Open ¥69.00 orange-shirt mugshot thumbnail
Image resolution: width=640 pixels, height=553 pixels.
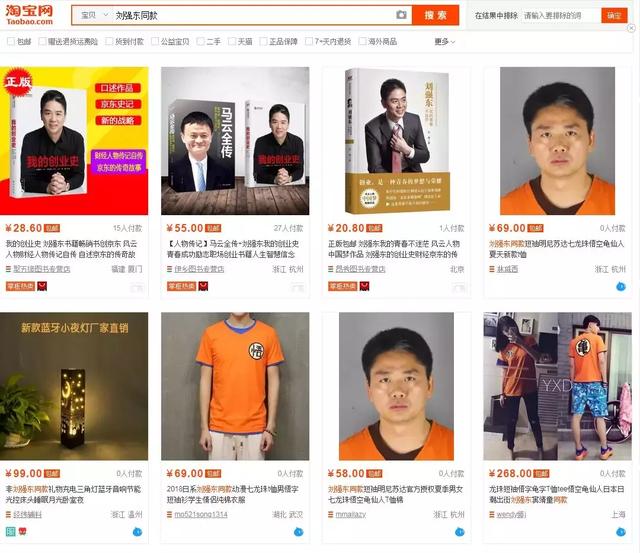pos(558,141)
